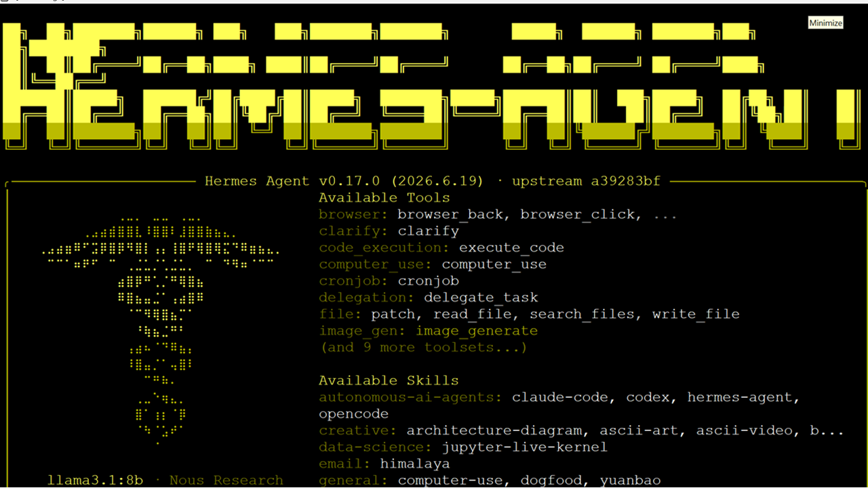Select the "write_file" tool name
The height and width of the screenshot is (488, 868).
[696, 314]
